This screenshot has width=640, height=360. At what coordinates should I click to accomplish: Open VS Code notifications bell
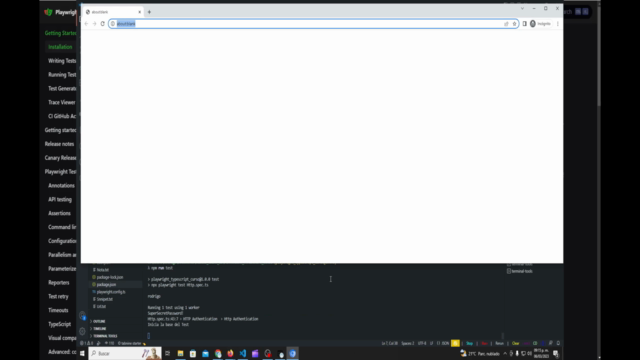click(558, 344)
